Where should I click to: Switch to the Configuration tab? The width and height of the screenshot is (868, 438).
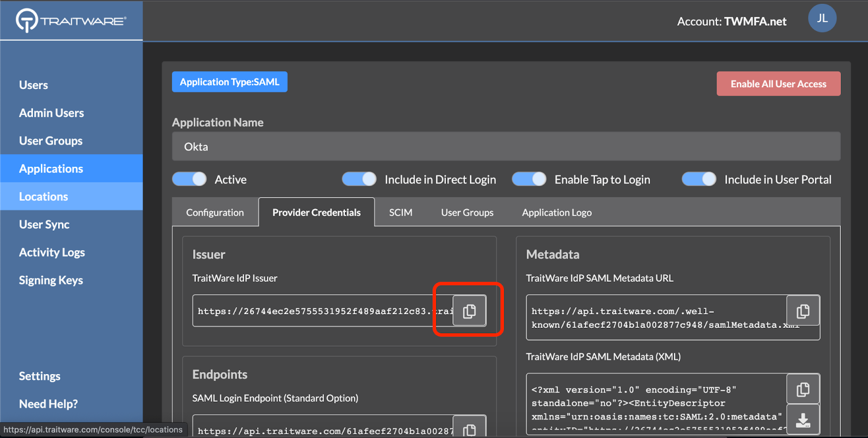click(x=215, y=212)
